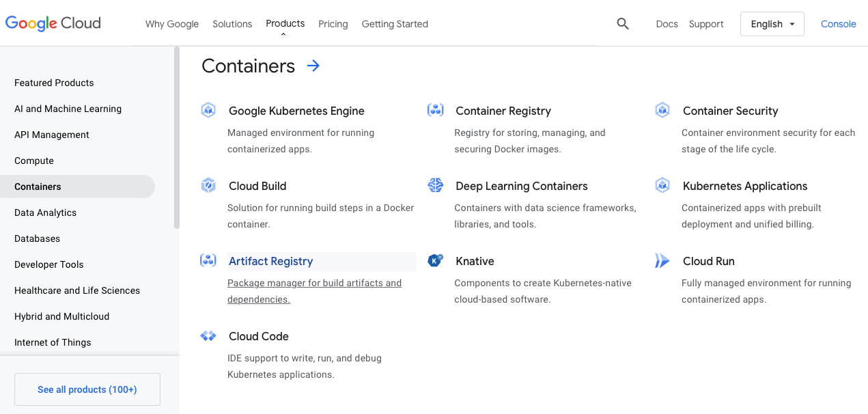868x414 pixels.
Task: Select the Container Registry icon
Action: [435, 109]
